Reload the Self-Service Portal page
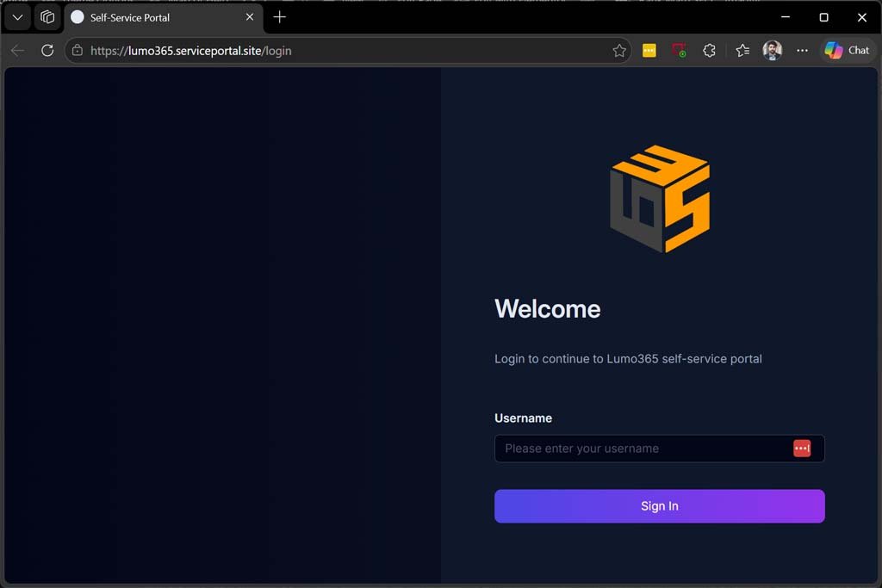The width and height of the screenshot is (882, 588). [47, 51]
